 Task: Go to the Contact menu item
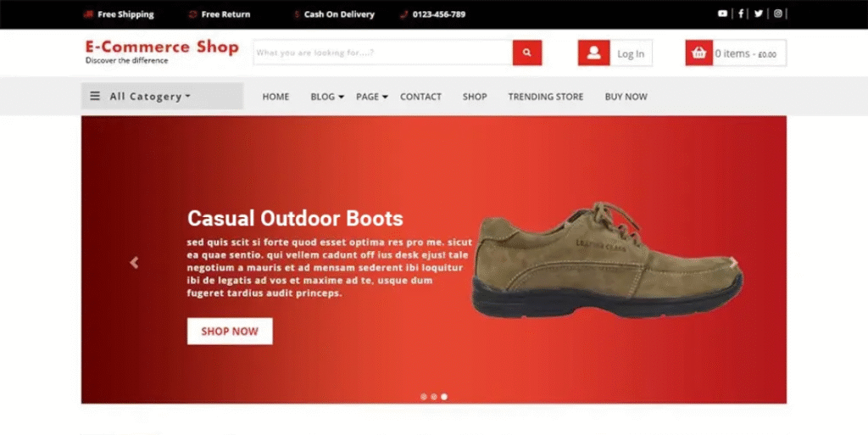(x=420, y=97)
